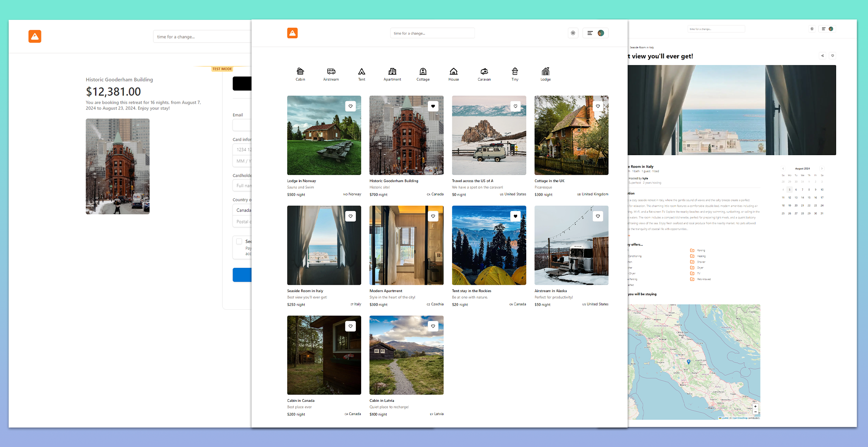
Task: Toggle the sun theme icon in listing detail window
Action: [812, 29]
